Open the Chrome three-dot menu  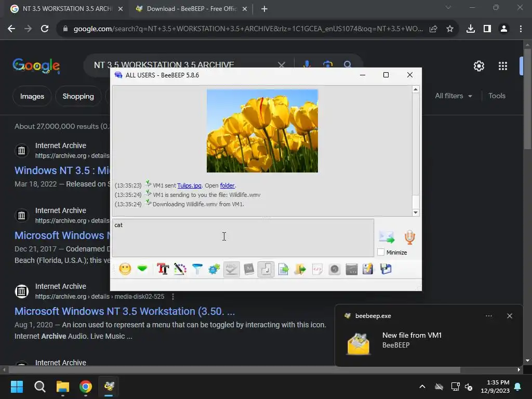pyautogui.click(x=521, y=29)
